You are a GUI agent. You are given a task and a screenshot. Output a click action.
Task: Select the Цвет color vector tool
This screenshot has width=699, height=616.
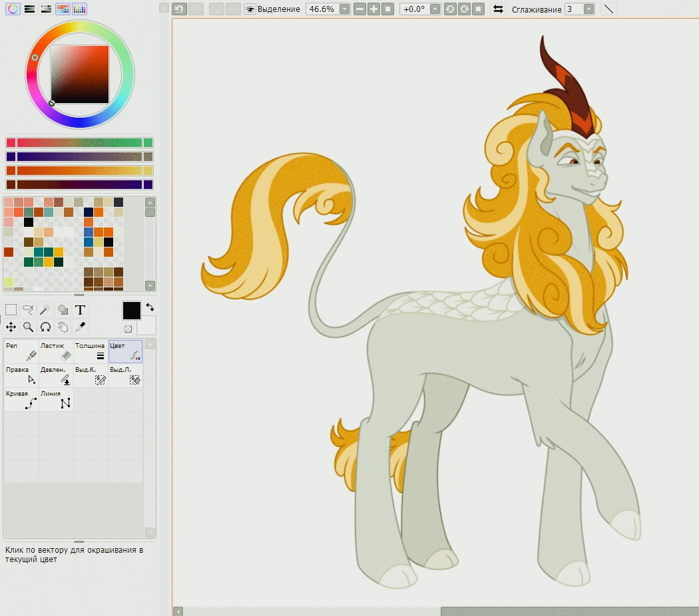125,351
